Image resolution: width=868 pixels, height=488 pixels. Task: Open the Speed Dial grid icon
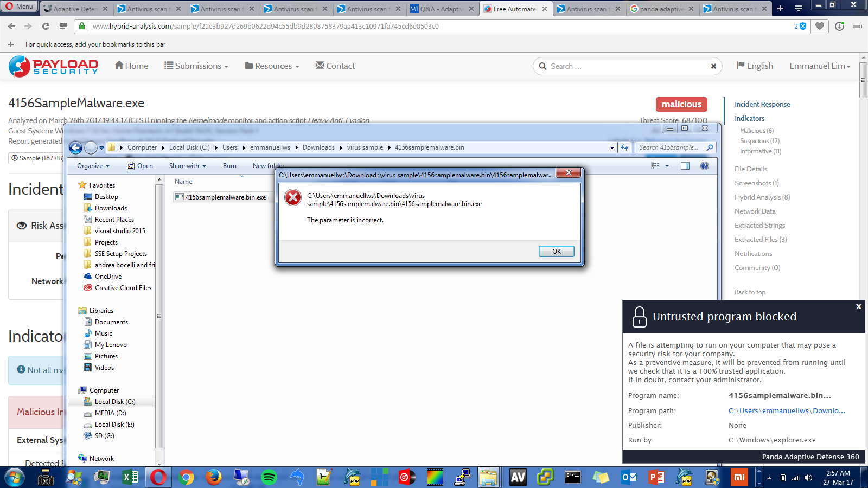[63, 26]
